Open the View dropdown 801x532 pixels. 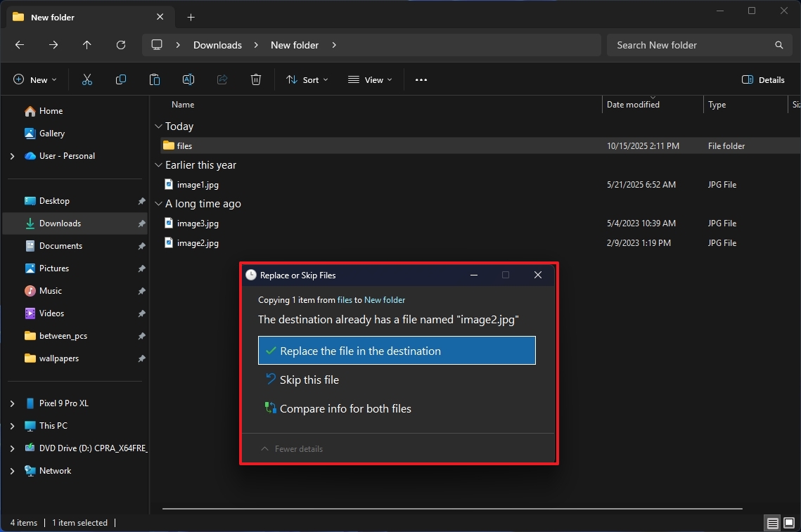(370, 79)
